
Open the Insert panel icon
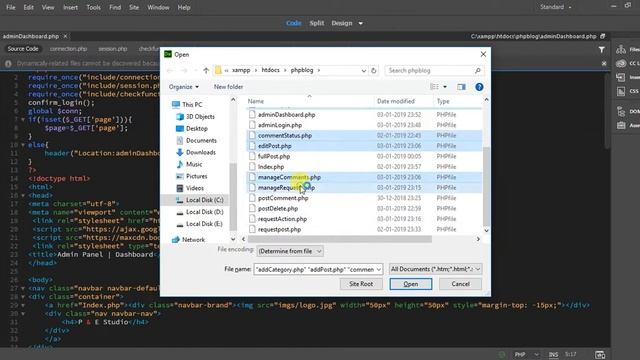[621, 77]
